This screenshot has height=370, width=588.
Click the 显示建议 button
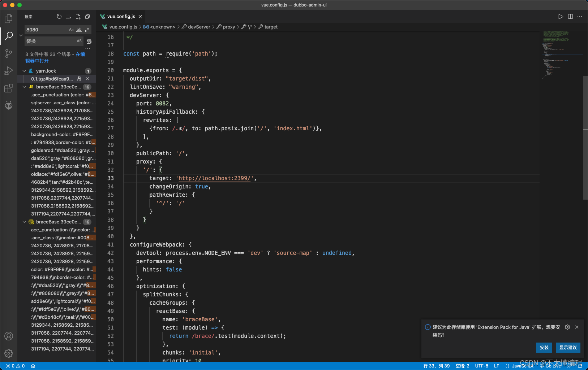pyautogui.click(x=568, y=348)
